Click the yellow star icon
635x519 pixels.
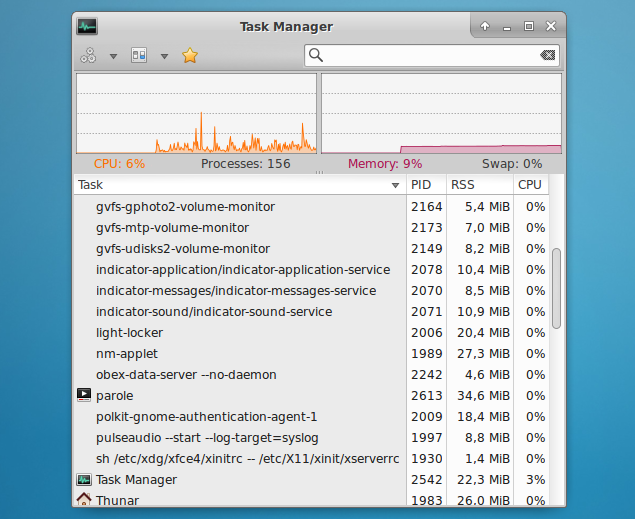pyautogui.click(x=190, y=55)
